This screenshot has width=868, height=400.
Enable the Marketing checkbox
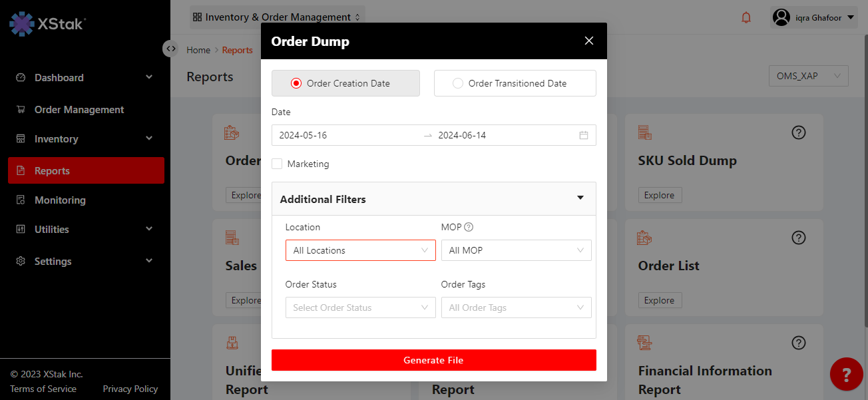[x=277, y=164]
